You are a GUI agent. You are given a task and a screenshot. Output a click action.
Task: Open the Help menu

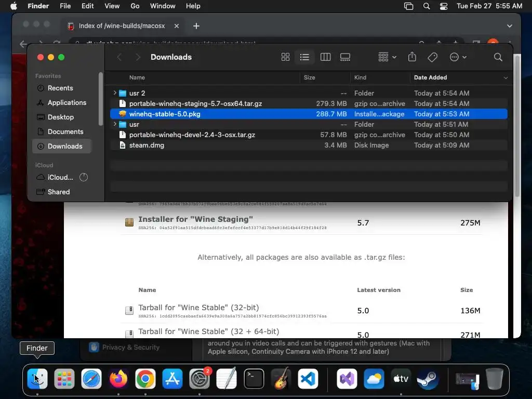pyautogui.click(x=193, y=6)
